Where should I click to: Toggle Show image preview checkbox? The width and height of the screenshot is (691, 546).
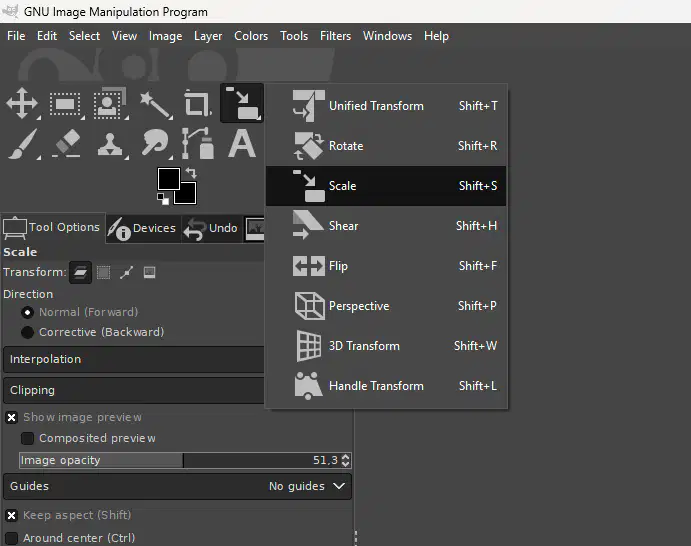12,417
